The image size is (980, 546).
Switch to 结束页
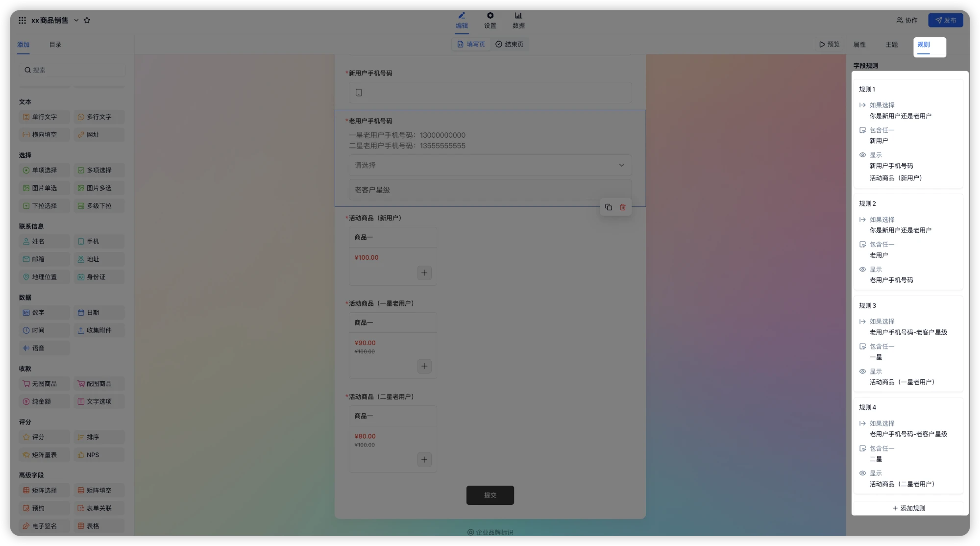[509, 44]
